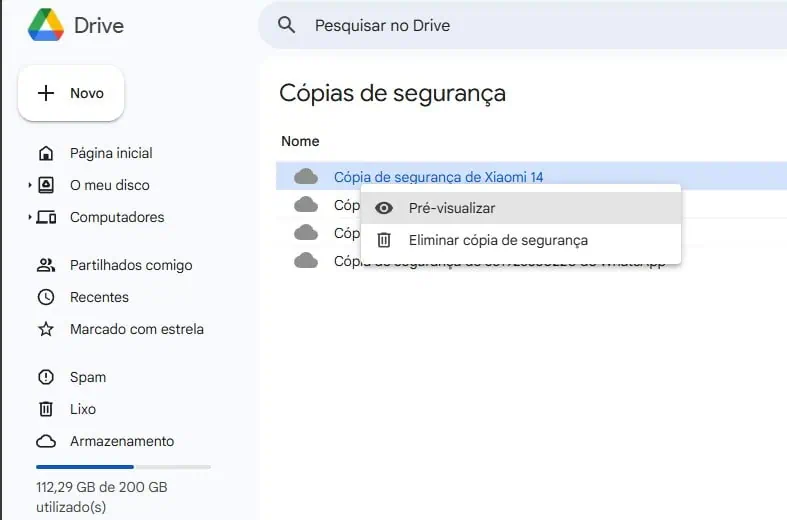
Task: Click the cloud icon beside Armazenamento
Action: click(46, 441)
